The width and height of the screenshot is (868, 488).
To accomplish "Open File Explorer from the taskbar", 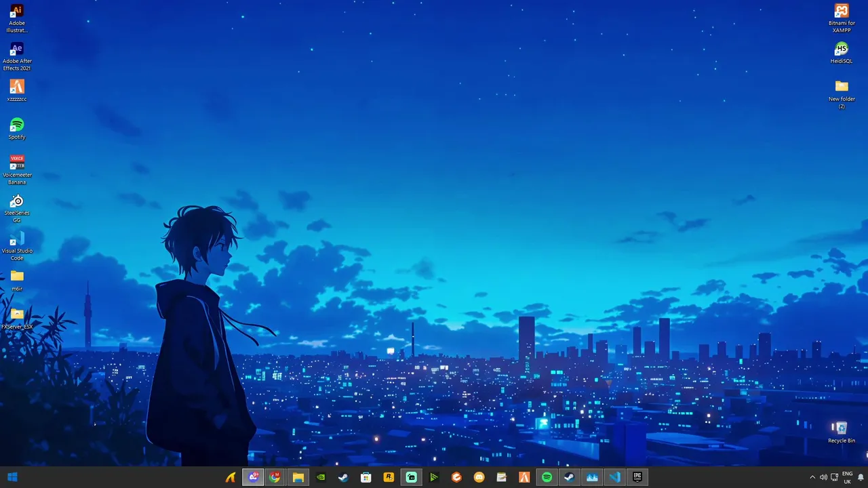I will pyautogui.click(x=298, y=477).
